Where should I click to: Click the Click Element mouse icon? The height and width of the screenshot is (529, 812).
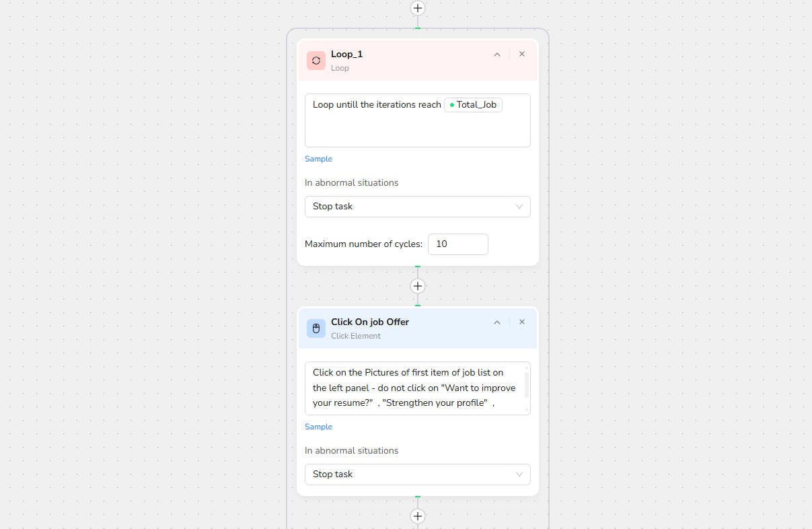[316, 328]
